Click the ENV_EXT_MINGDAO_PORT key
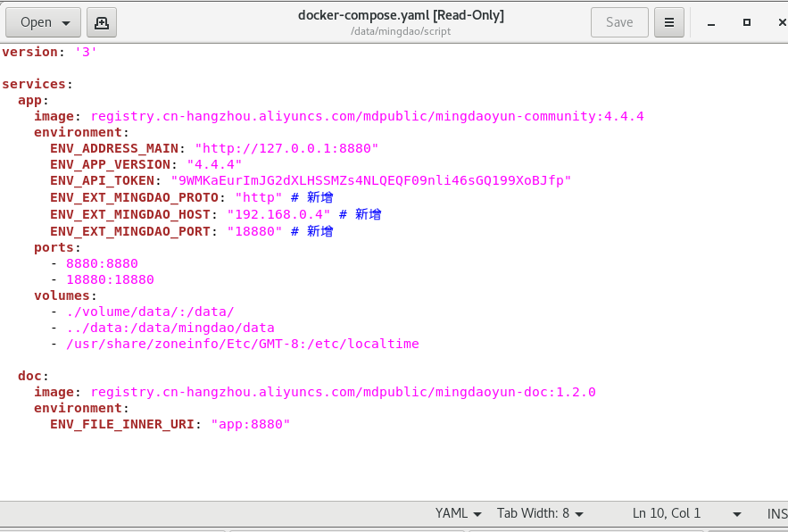The width and height of the screenshot is (788, 532). click(130, 231)
